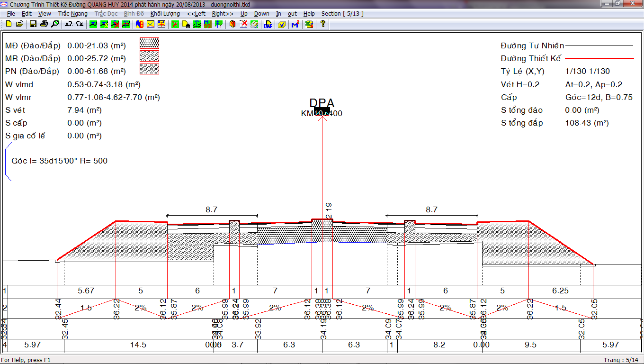Click the MR (Đào/Đắp) hatch swatch
This screenshot has width=644, height=364.
(149, 56)
